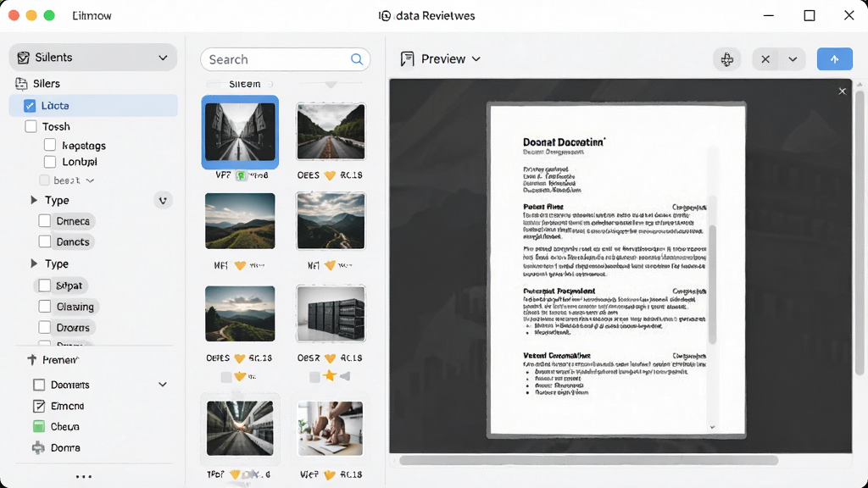Click the document icon beside Preview
The width and height of the screenshot is (868, 488).
tap(408, 59)
